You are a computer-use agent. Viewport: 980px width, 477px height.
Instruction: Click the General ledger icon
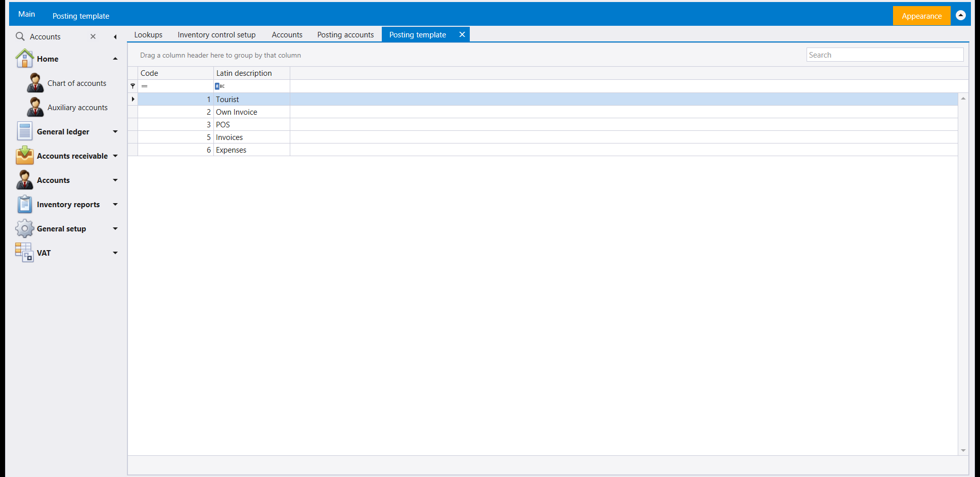(24, 131)
